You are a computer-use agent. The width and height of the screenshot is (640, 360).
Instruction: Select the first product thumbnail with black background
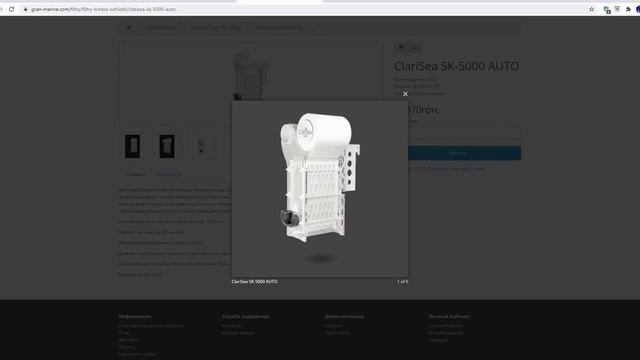point(133,146)
